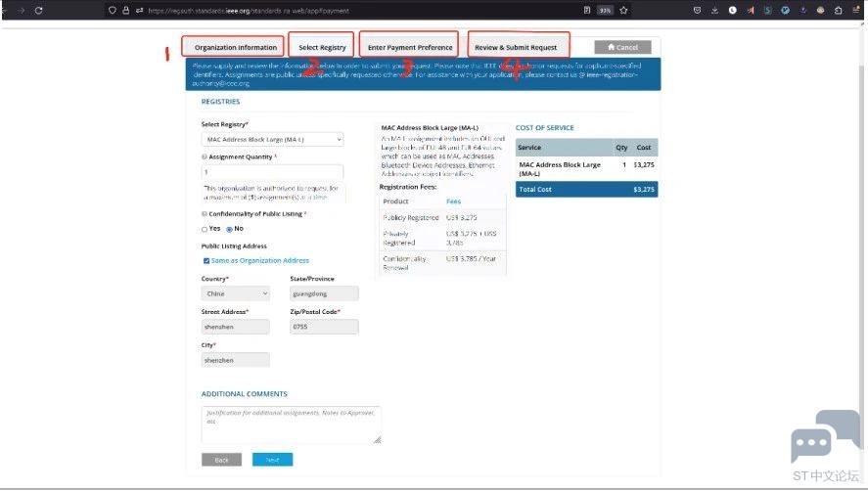This screenshot has height=491, width=868.
Task: Click help icon beside Confidentiality of Public Listing
Action: (x=205, y=213)
